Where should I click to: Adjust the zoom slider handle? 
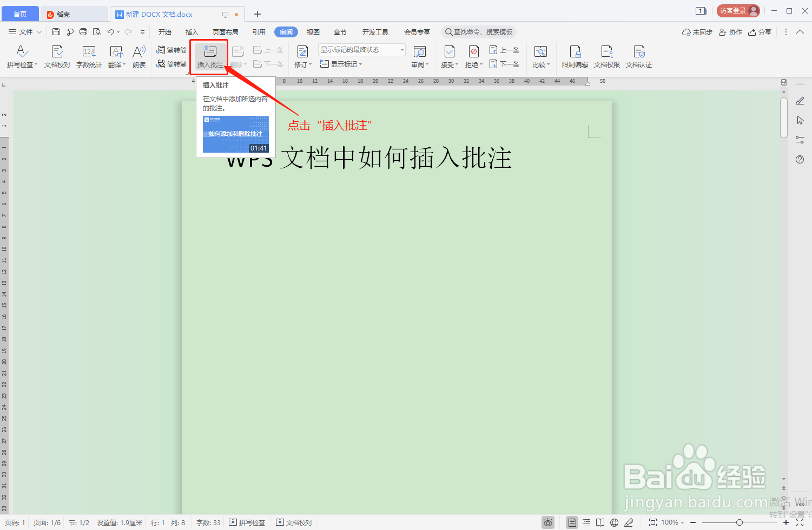740,522
